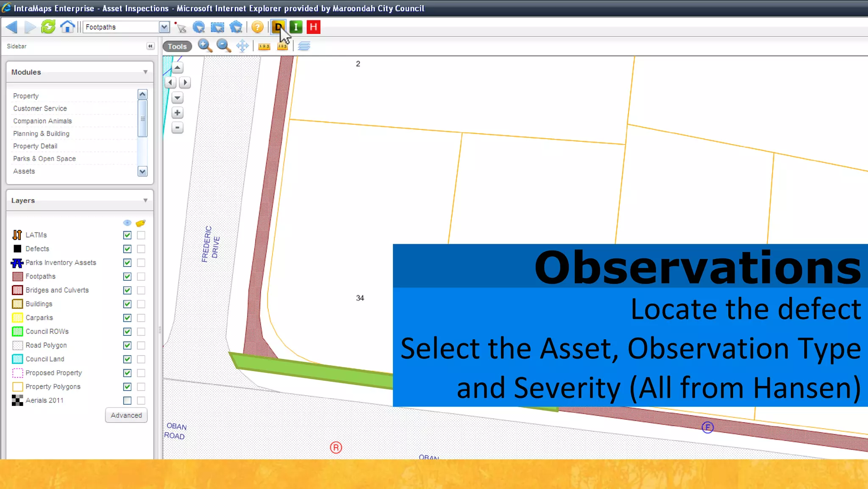Open the Tools menu
The width and height of the screenshot is (868, 489).
coord(177,46)
